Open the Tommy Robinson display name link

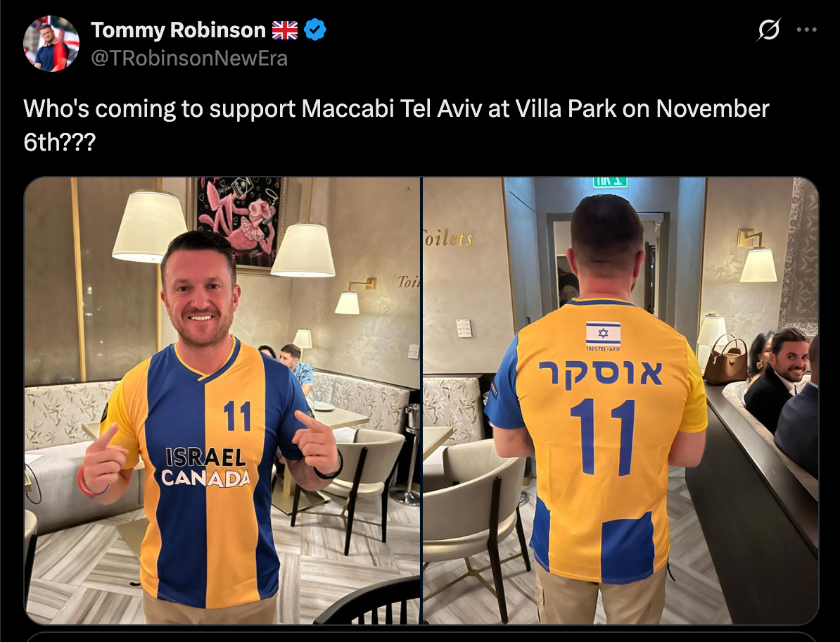click(x=178, y=30)
